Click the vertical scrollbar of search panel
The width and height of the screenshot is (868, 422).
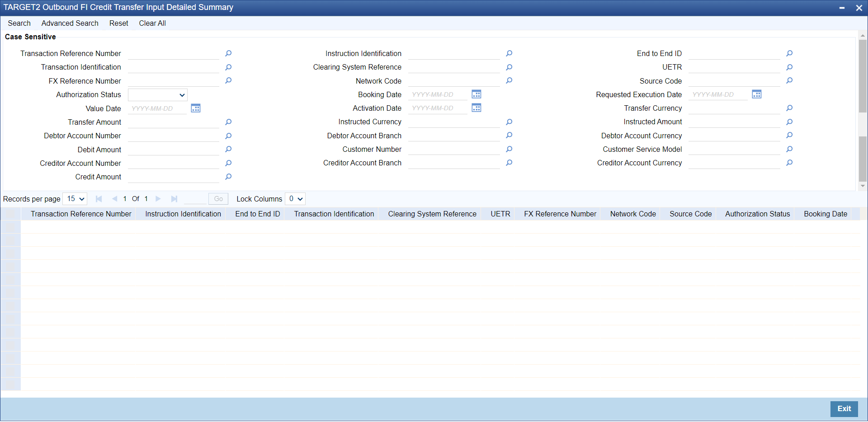pyautogui.click(x=863, y=111)
